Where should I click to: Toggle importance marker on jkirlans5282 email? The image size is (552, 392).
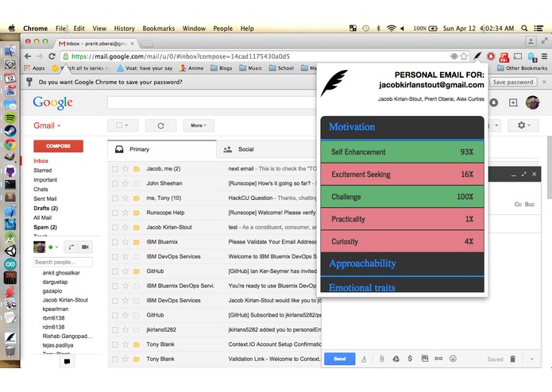click(x=137, y=330)
